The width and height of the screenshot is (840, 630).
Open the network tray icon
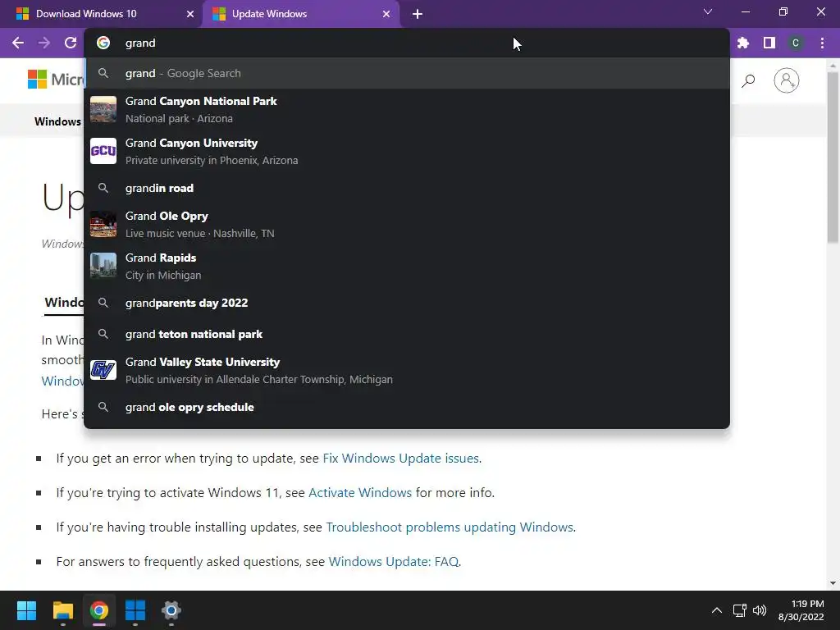[740, 610]
